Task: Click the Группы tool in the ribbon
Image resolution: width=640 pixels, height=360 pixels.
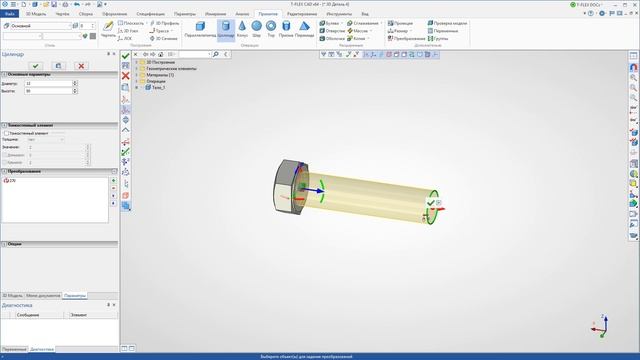Action: tap(438, 38)
